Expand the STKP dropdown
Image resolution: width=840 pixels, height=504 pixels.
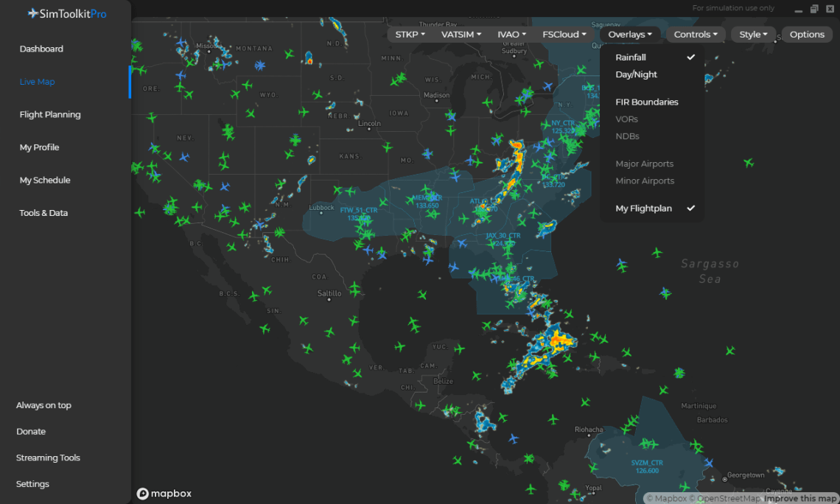(x=410, y=35)
